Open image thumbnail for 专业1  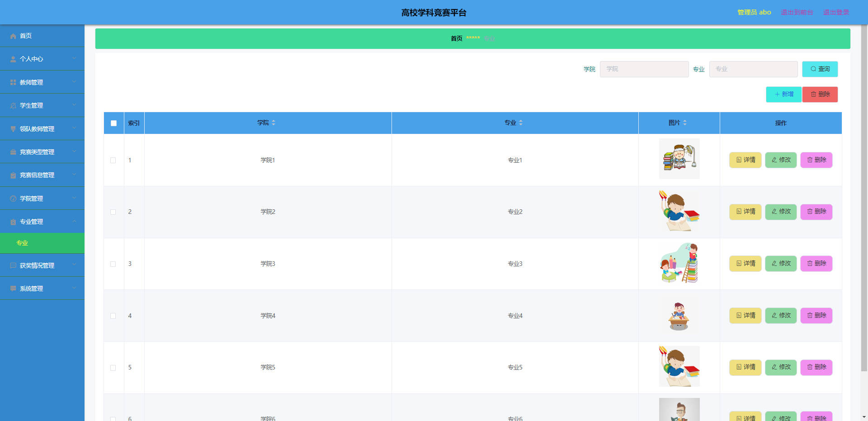pyautogui.click(x=679, y=159)
